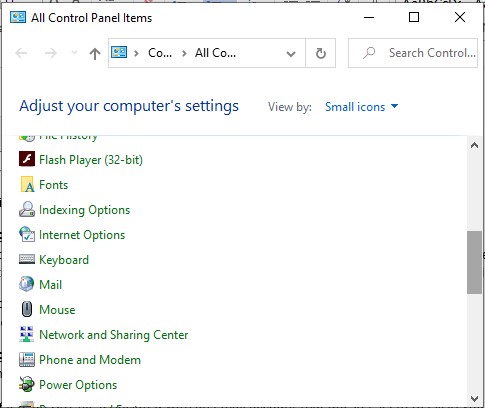The height and width of the screenshot is (408, 485).
Task: Click the Mail icon
Action: coord(27,284)
